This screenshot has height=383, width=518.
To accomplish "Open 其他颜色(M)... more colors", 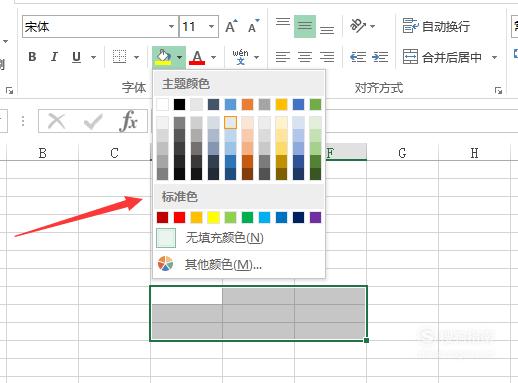I will [x=239, y=265].
